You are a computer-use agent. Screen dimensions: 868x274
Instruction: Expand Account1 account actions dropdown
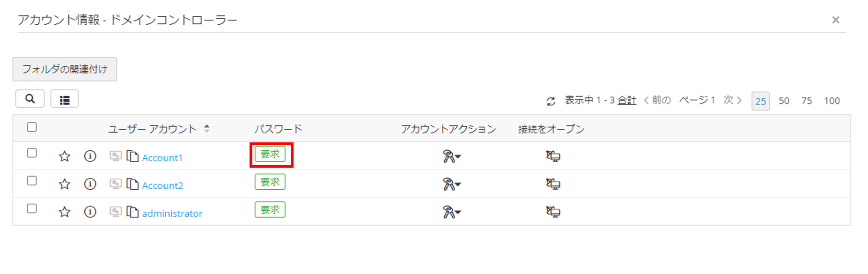click(x=452, y=156)
